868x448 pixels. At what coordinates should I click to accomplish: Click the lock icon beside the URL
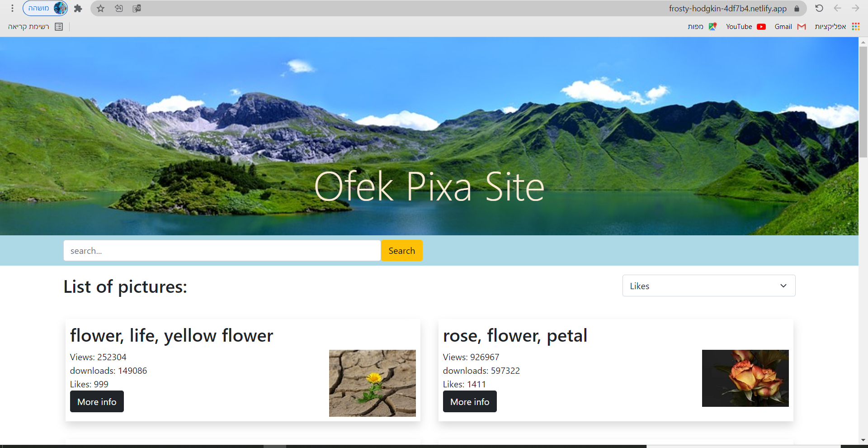click(x=797, y=8)
